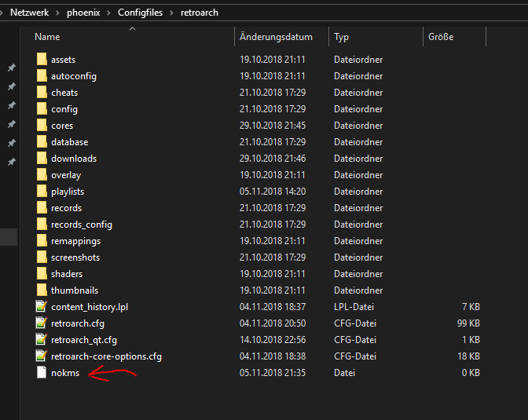Sort files by Größe column

pos(440,37)
